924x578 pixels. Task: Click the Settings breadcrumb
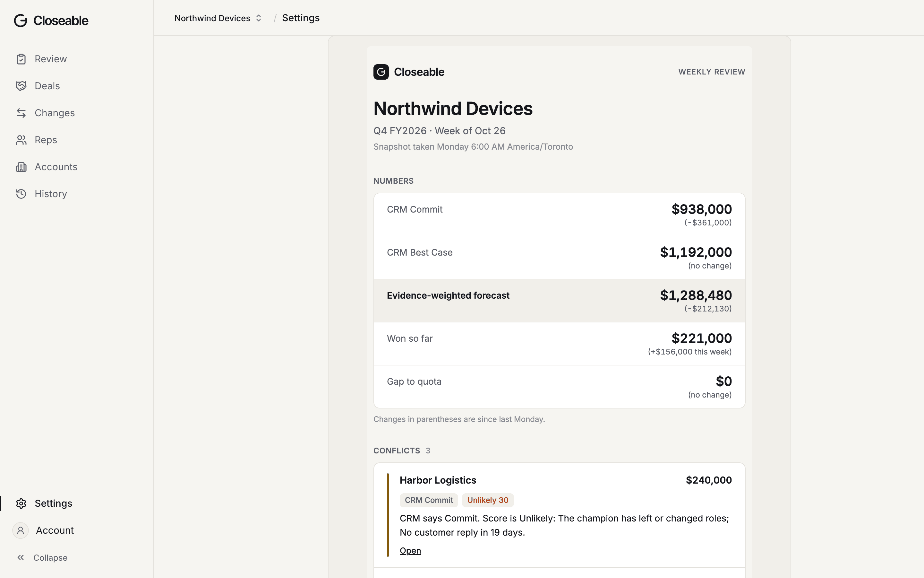[x=301, y=18]
